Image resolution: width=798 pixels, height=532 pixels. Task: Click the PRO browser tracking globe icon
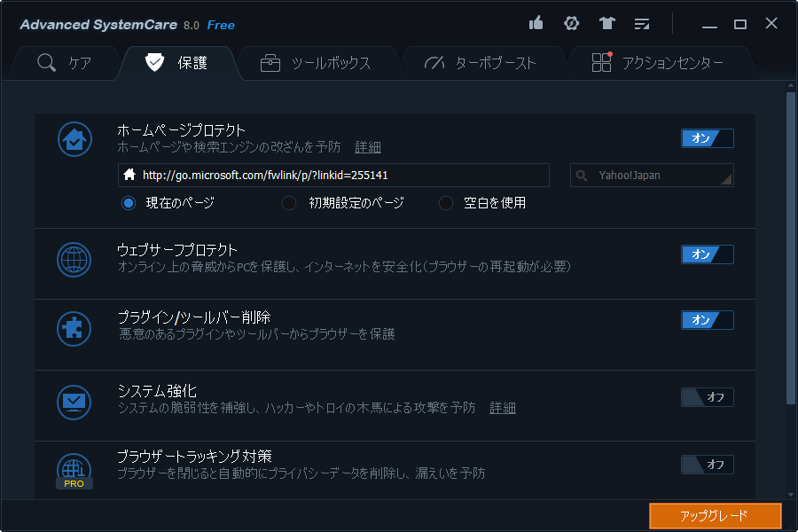(x=74, y=467)
